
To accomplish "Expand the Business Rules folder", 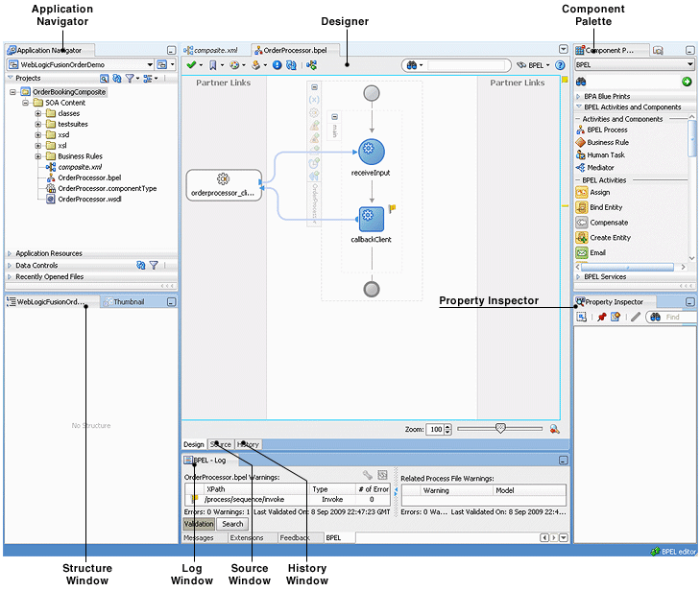I will pos(38,156).
